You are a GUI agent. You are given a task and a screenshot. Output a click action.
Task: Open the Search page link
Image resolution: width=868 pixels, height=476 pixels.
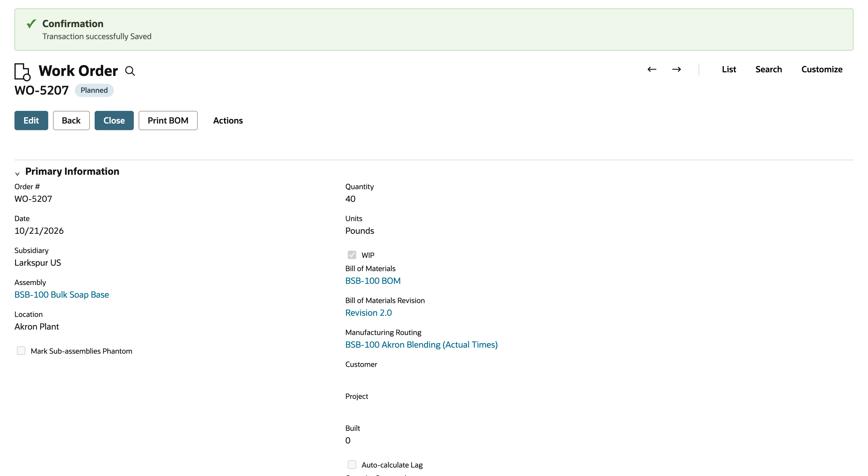[x=768, y=69]
